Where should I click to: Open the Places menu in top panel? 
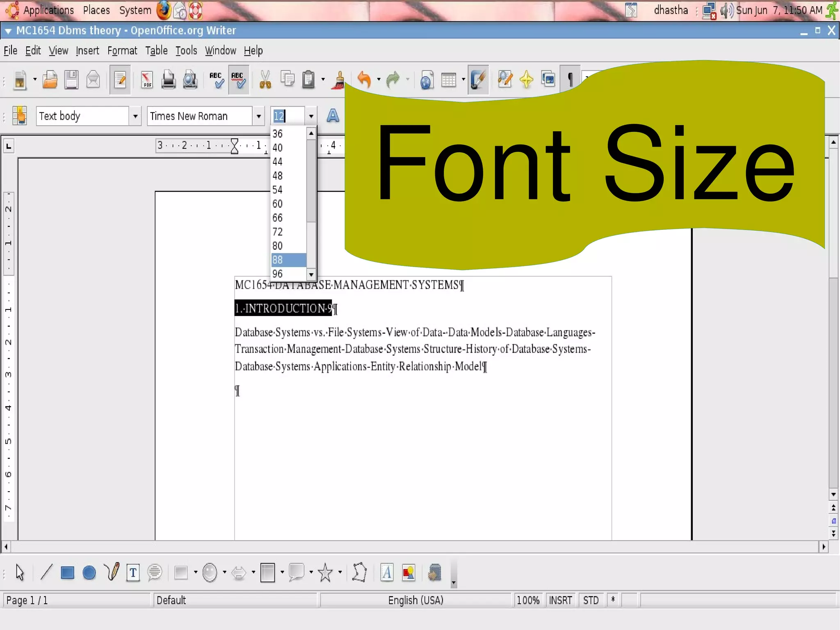click(96, 10)
